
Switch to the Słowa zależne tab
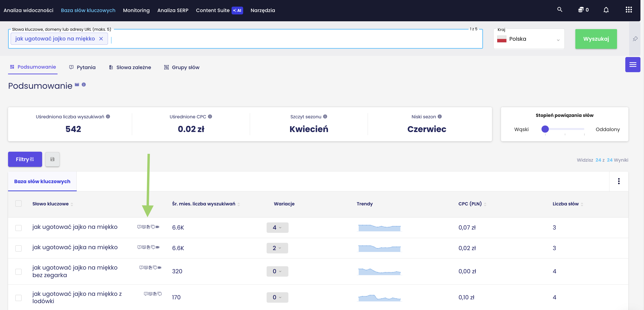tap(130, 67)
